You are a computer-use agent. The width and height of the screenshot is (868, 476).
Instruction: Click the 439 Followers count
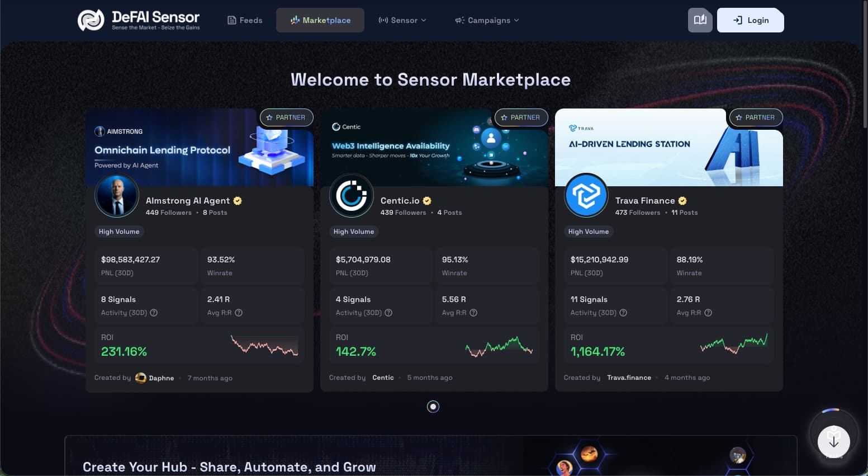(404, 213)
